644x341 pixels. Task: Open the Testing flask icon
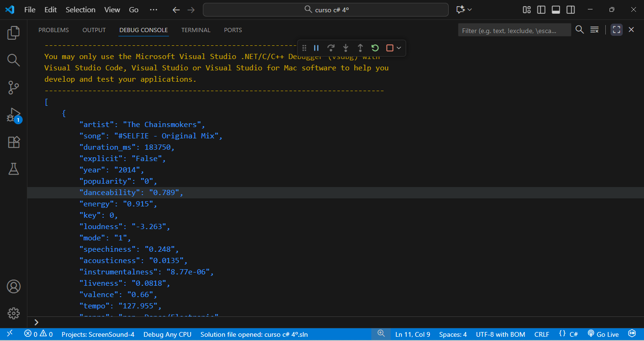(x=14, y=169)
